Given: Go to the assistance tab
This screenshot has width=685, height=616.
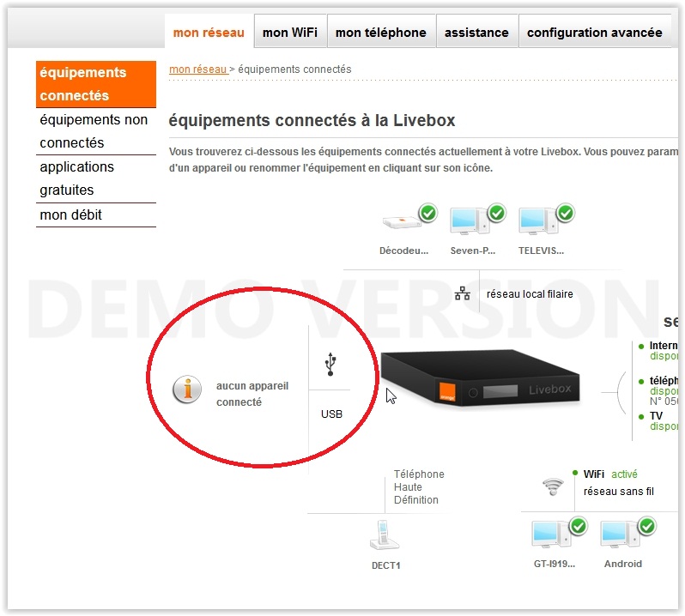Looking at the screenshot, I should 476,32.
